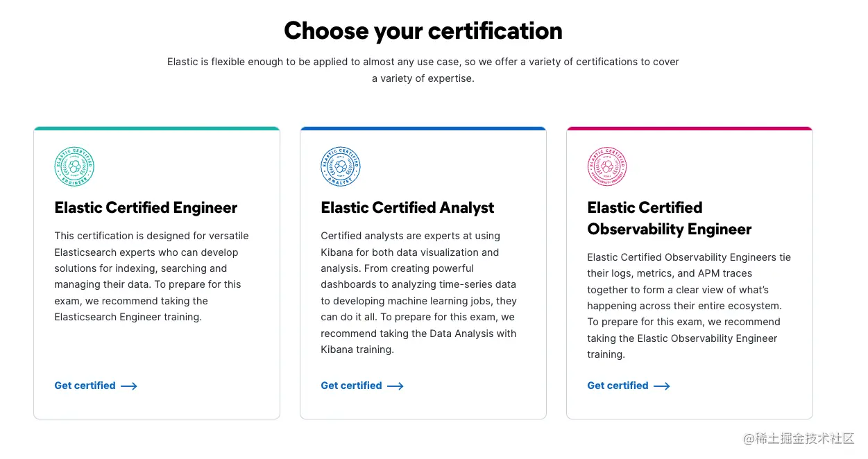Click the Choose your certification heading

[423, 31]
